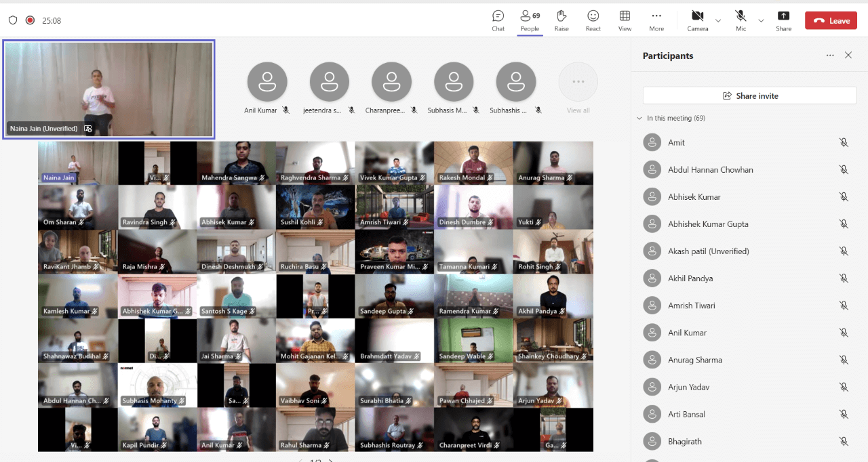Select Anurag Sharma in the participants list
868x462 pixels.
pos(694,360)
